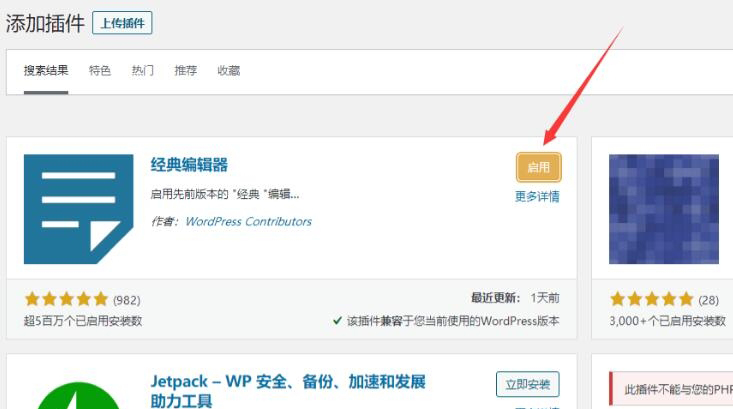Click the 启用 activate button
Screen dimensions: 733x409
point(539,167)
